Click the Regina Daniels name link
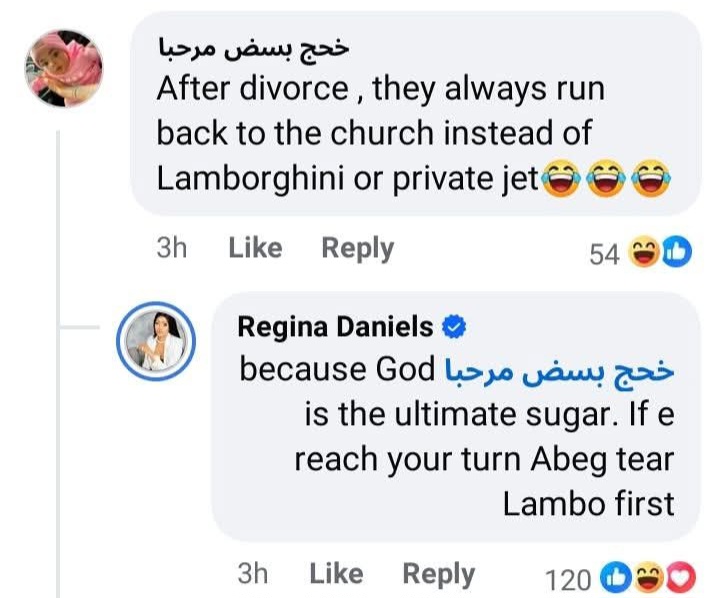This screenshot has height=598, width=720. [x=335, y=326]
